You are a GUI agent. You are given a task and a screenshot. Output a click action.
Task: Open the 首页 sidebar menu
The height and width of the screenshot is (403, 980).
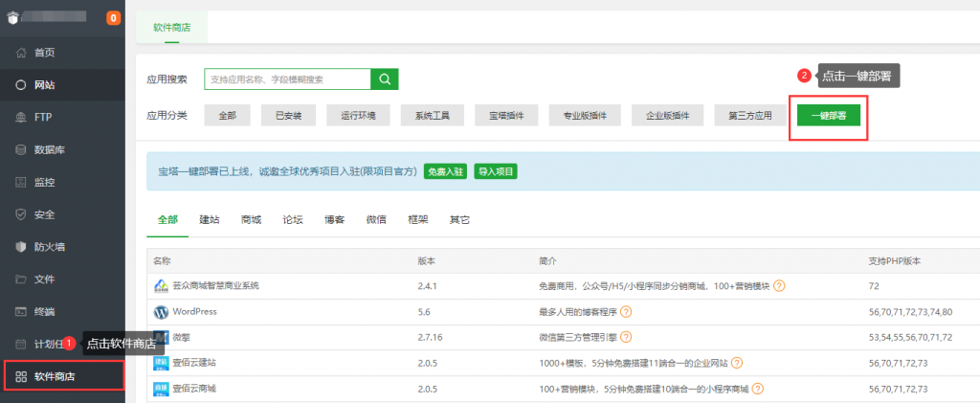point(62,53)
